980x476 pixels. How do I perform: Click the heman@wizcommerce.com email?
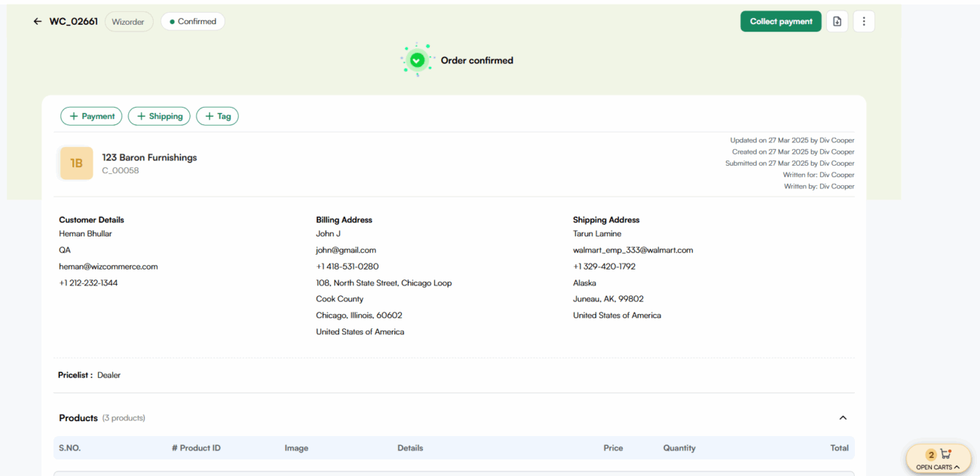109,267
